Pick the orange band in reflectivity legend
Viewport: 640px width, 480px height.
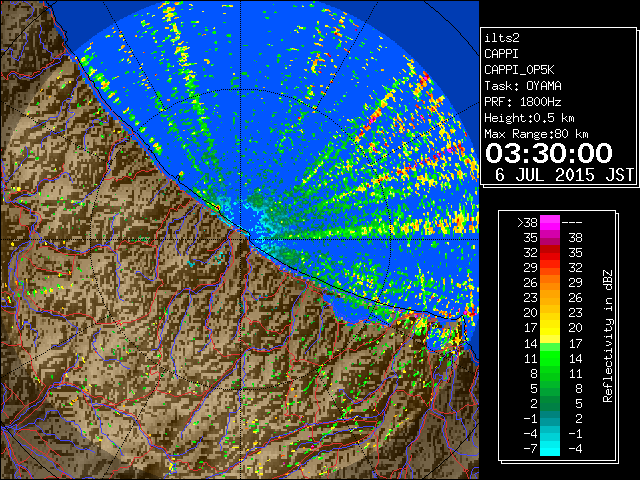(550, 283)
